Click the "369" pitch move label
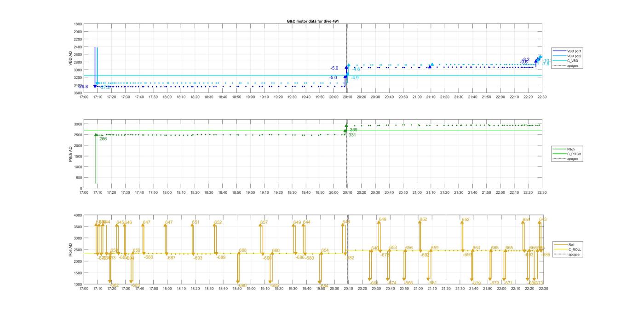644x319 pixels. coord(353,130)
